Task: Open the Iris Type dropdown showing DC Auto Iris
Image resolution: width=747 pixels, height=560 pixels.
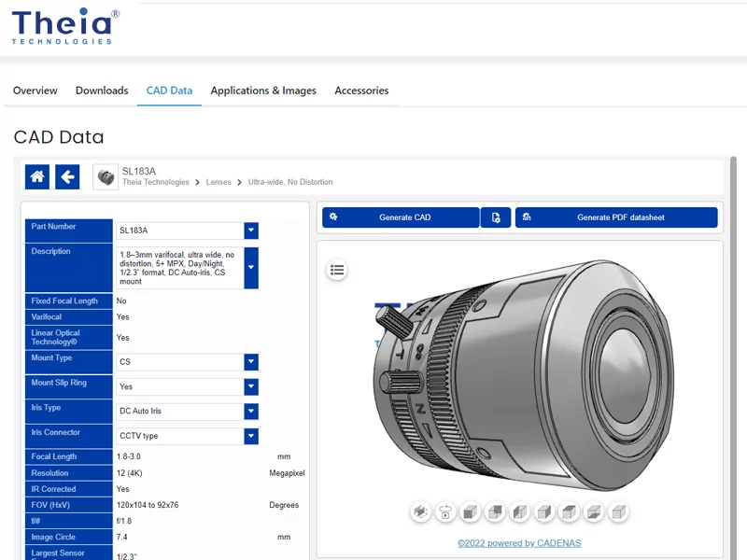Action: tap(250, 411)
